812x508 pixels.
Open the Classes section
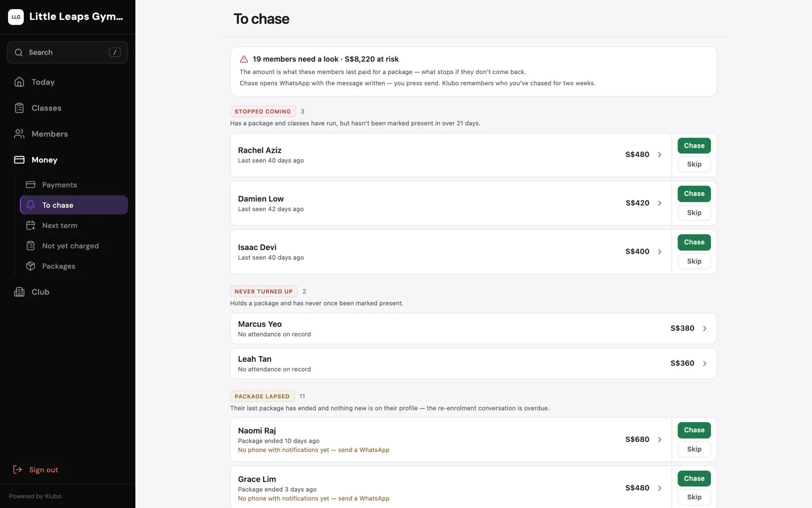tap(67, 108)
